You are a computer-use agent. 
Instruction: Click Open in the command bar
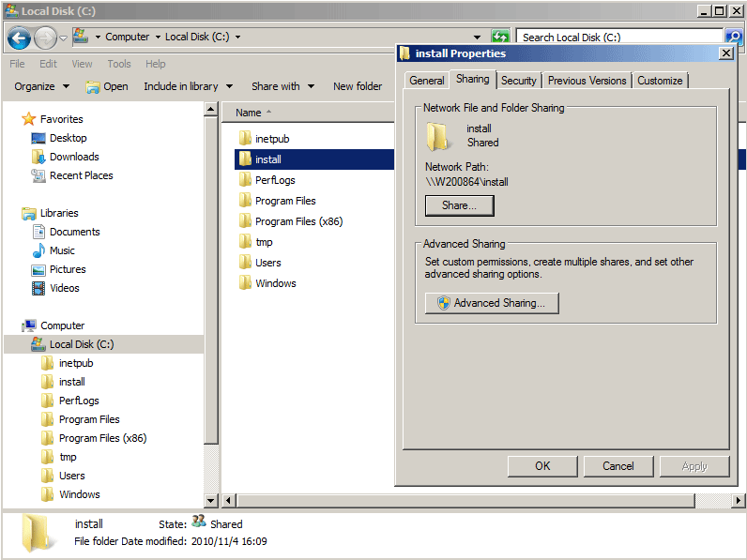tap(107, 86)
